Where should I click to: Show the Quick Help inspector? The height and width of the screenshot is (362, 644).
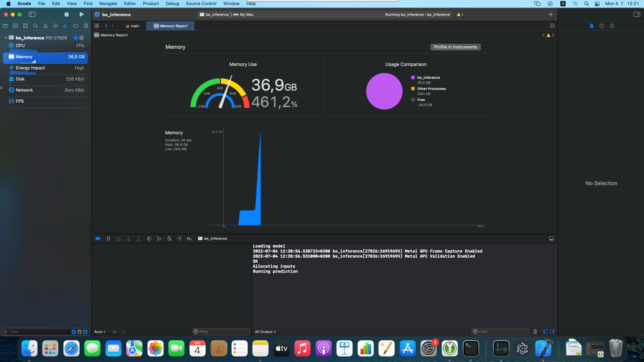(612, 26)
